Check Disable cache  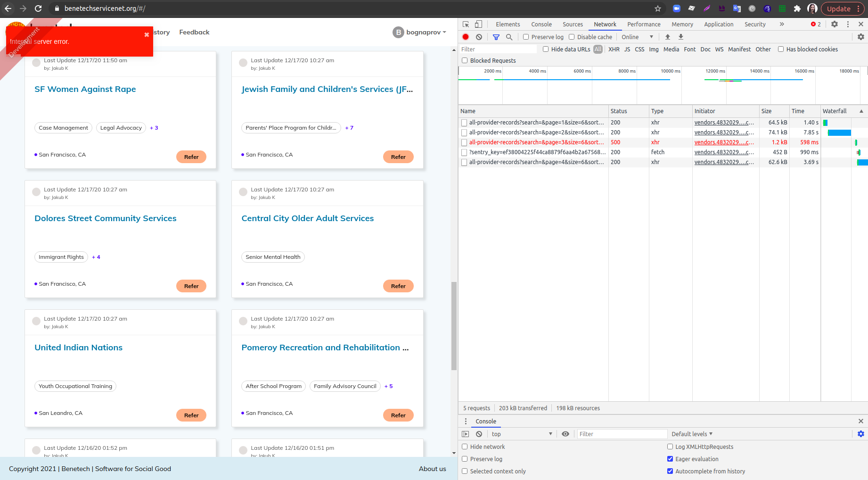[572, 37]
